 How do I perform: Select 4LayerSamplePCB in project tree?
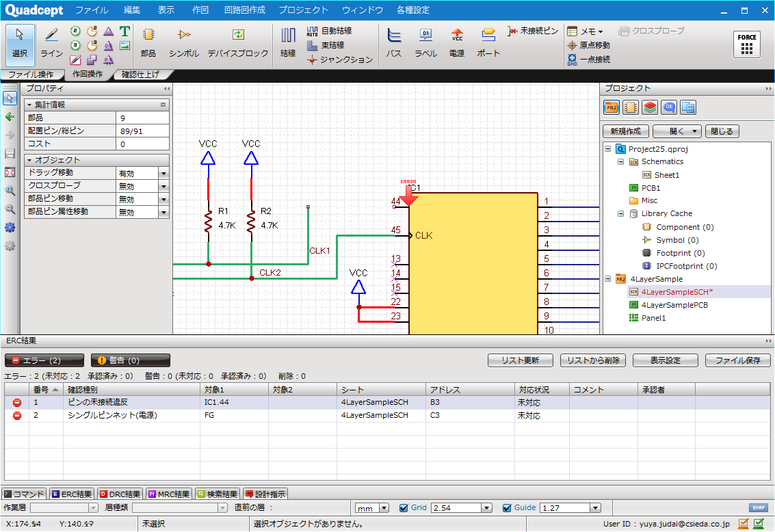674,305
